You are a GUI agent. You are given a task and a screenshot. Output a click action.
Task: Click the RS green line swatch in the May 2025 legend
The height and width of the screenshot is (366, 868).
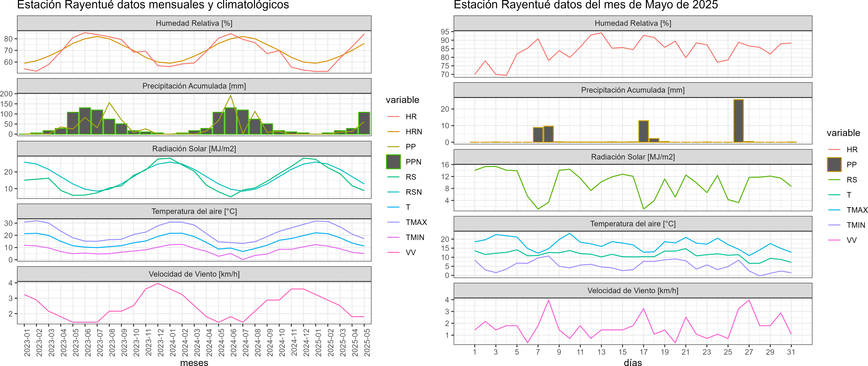pos(834,180)
